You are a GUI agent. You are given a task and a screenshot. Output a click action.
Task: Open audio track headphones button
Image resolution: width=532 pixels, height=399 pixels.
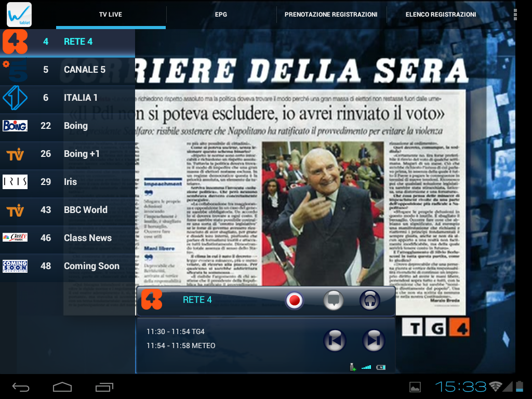pyautogui.click(x=370, y=301)
